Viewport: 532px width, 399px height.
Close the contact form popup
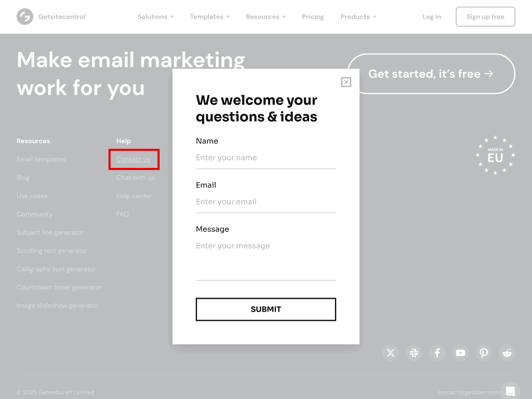[x=346, y=82]
